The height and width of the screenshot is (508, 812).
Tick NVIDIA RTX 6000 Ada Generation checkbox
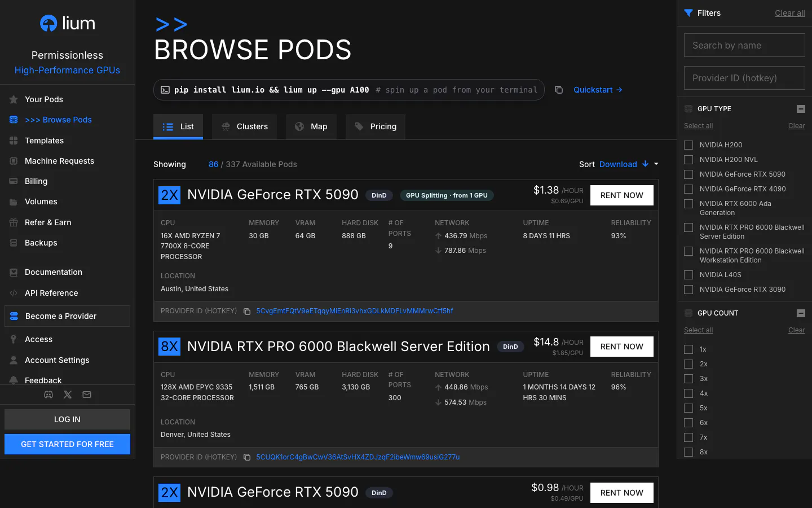point(689,204)
